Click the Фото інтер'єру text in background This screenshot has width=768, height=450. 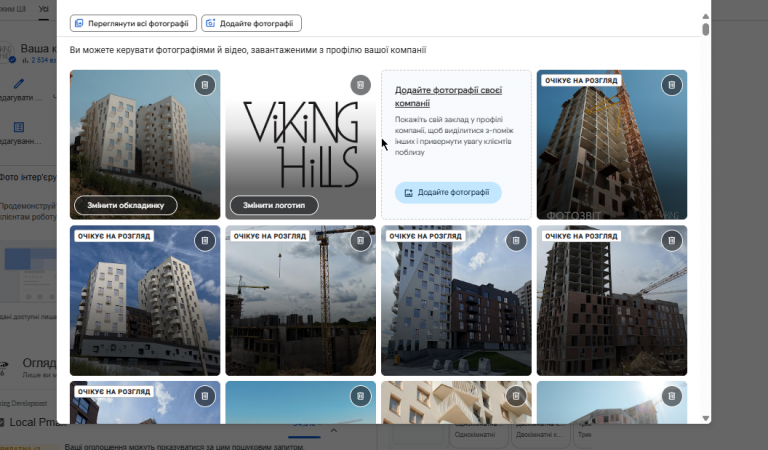(x=28, y=177)
